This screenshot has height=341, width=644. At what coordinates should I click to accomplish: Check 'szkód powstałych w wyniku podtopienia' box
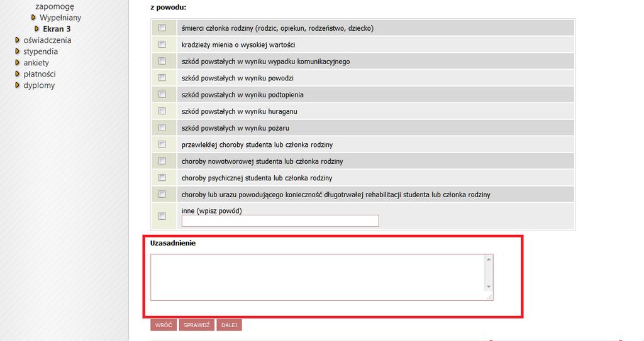(162, 94)
